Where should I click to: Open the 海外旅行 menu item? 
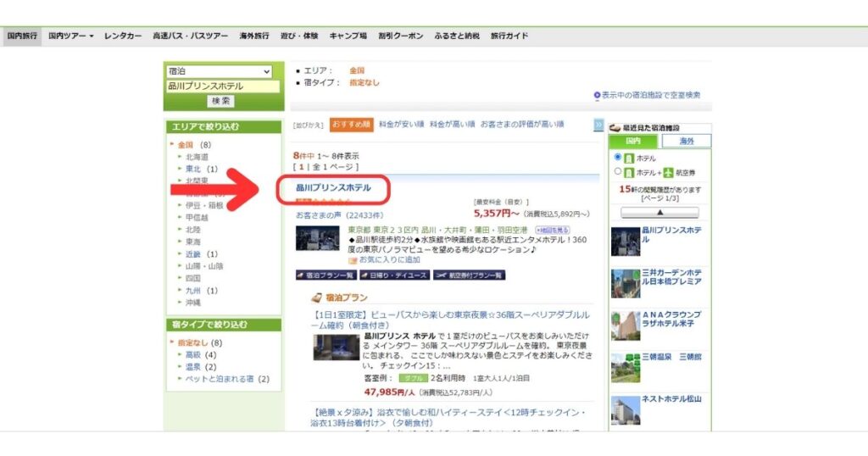coord(254,36)
